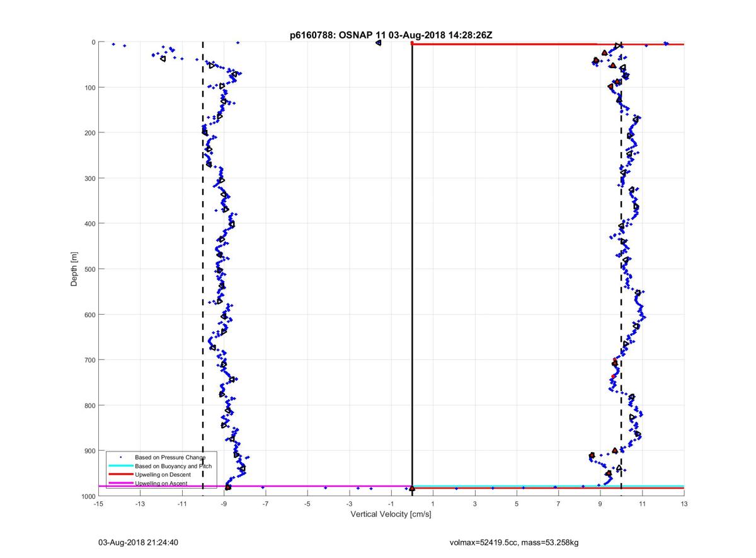Click the depth tick label 600
This screenshot has height=558, width=756.
point(89,315)
